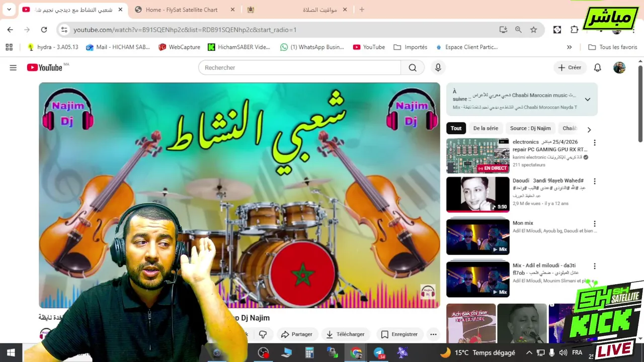
Task: Click the Rechercher search field
Action: click(x=299, y=67)
